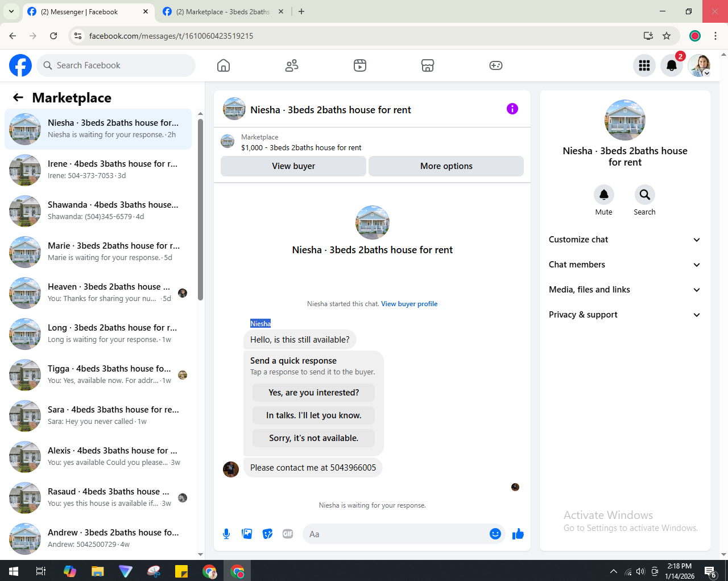Open a new browser tab
This screenshot has height=581, width=728.
click(301, 11)
